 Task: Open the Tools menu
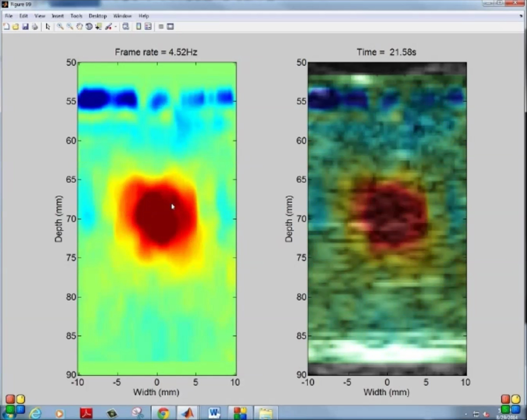[x=76, y=16]
